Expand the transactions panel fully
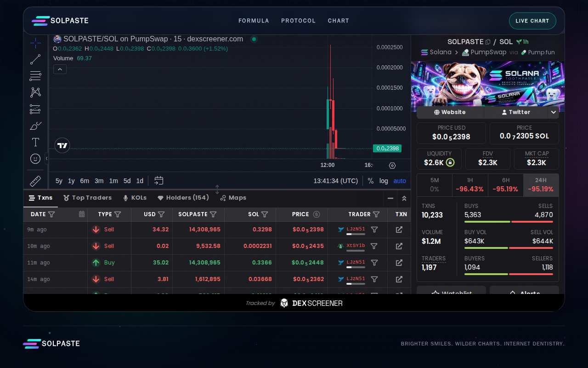588x368 pixels. 404,198
